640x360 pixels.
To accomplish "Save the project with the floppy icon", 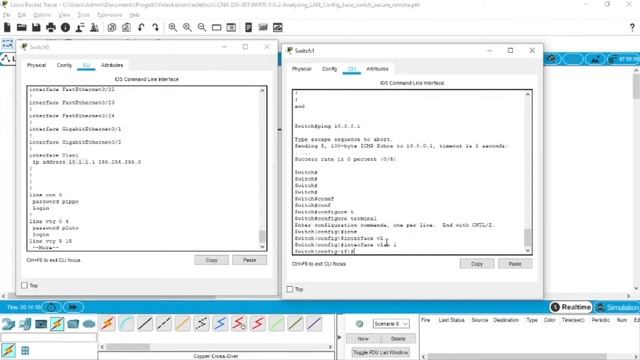I will (x=36, y=27).
